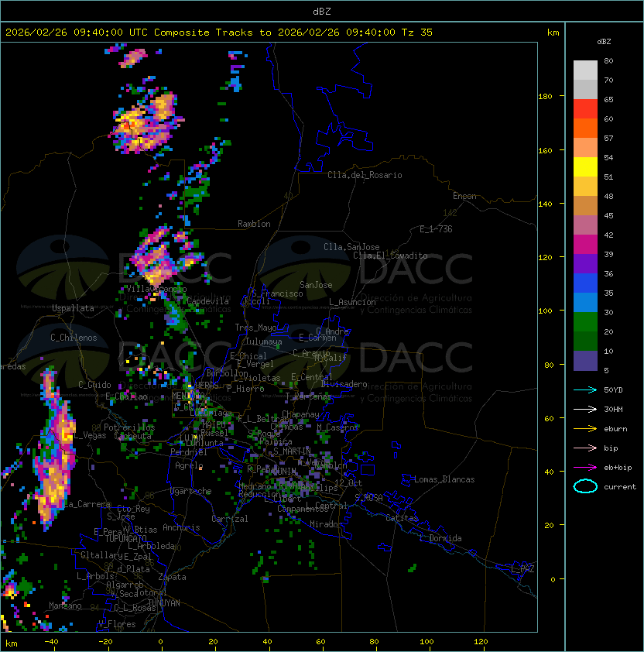Select the orange swatch between 60 and 57

click(585, 129)
